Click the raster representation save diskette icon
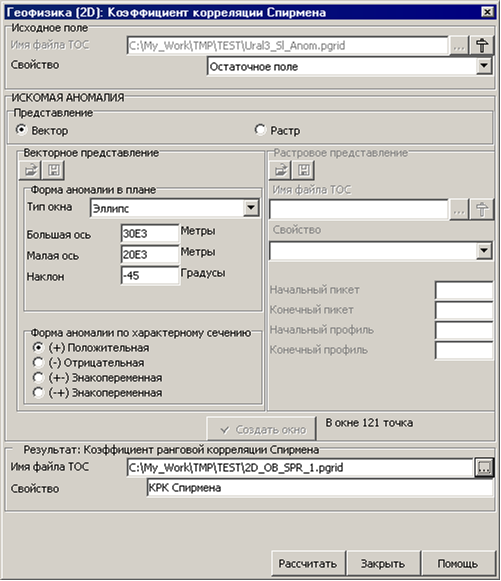Viewport: 501px width, 581px height. 304,170
